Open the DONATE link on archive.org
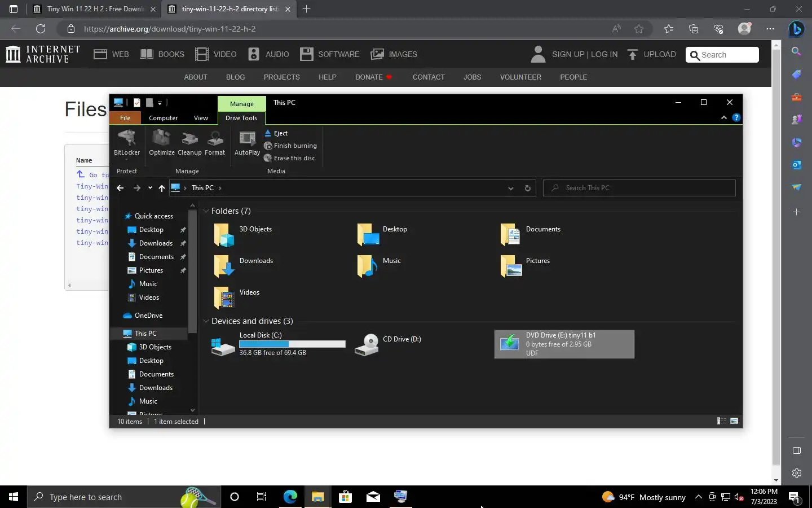Screen dimensions: 812x508 pos(373,77)
